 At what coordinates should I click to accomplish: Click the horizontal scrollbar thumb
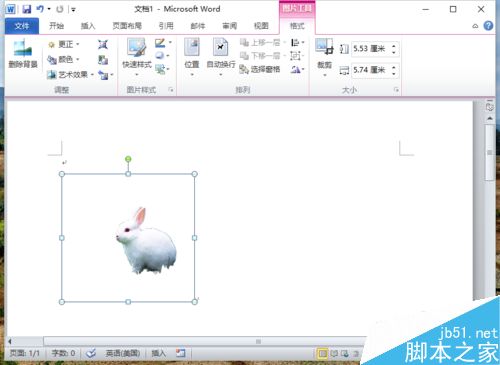point(258,341)
